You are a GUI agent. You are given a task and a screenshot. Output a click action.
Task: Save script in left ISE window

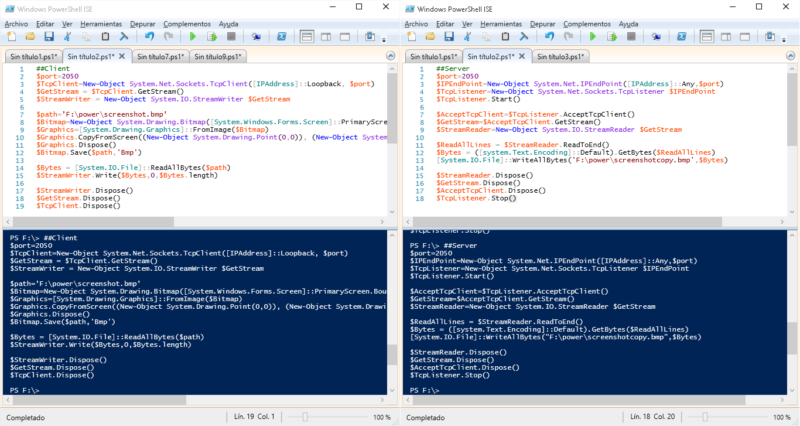pos(48,36)
